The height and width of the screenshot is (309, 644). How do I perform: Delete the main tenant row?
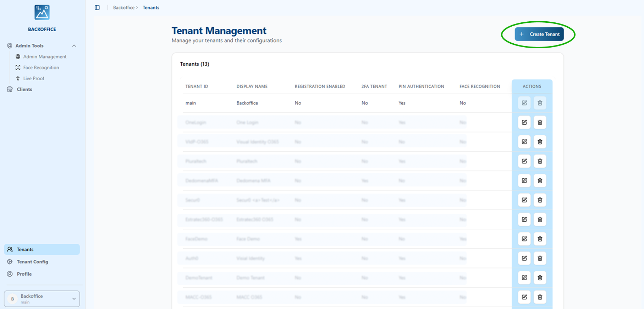540,103
